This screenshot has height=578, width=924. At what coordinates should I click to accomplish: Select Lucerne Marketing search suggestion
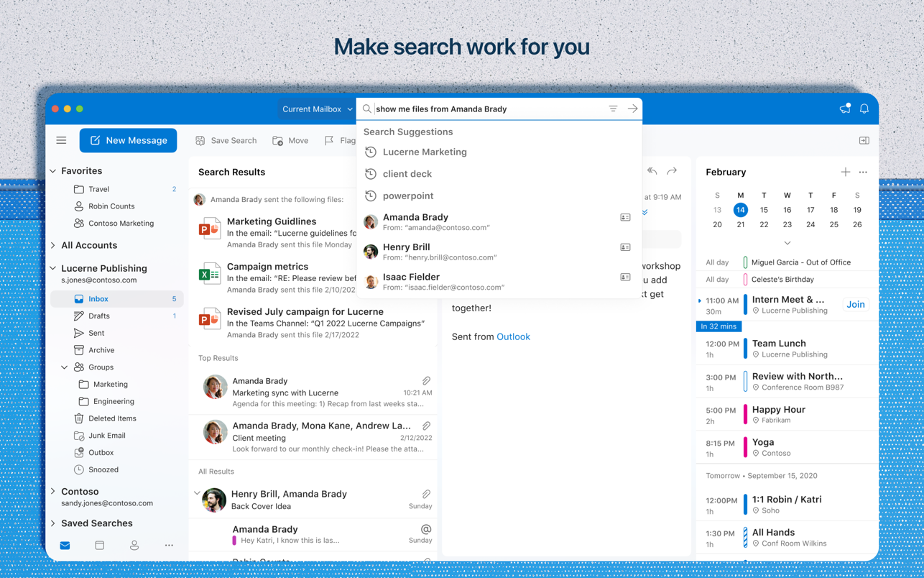pyautogui.click(x=499, y=152)
